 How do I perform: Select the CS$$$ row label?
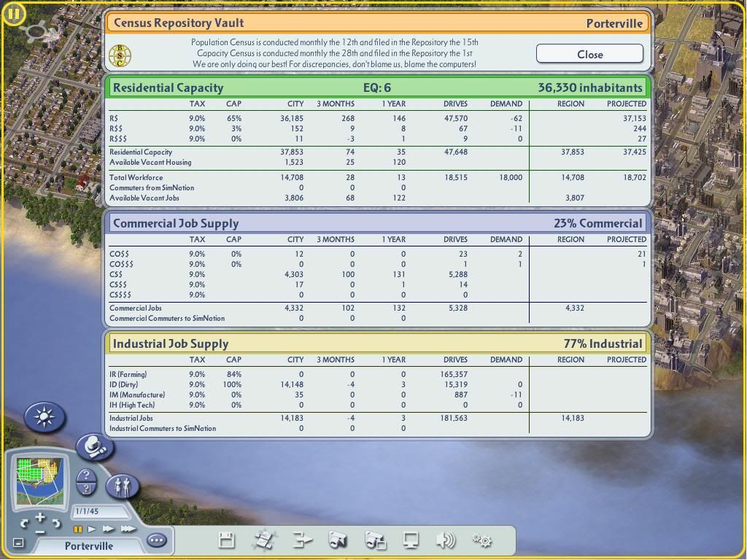pos(120,295)
